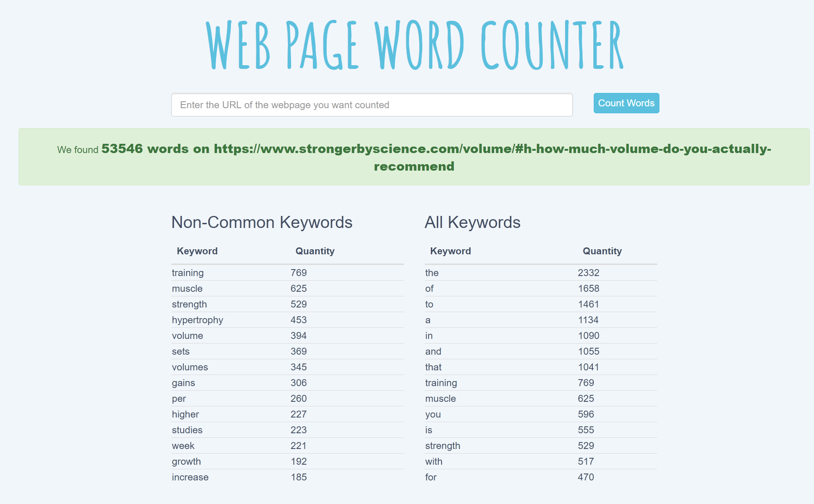Select 'the' in All Keywords table
The height and width of the screenshot is (504, 814).
432,273
